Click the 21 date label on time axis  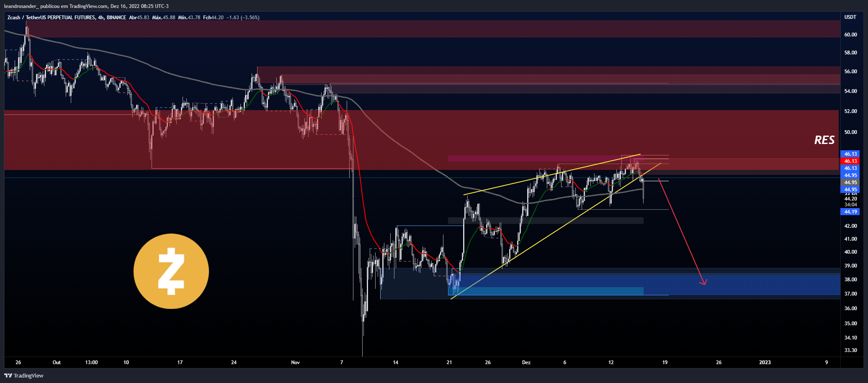[x=449, y=362]
